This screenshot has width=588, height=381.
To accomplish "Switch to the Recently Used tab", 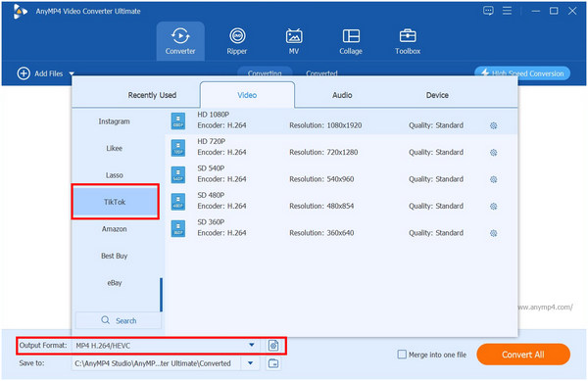I will point(152,95).
